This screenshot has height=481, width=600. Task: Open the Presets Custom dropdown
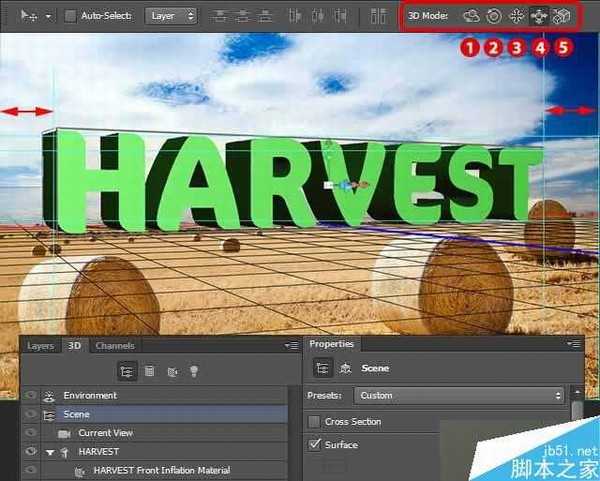point(458,396)
